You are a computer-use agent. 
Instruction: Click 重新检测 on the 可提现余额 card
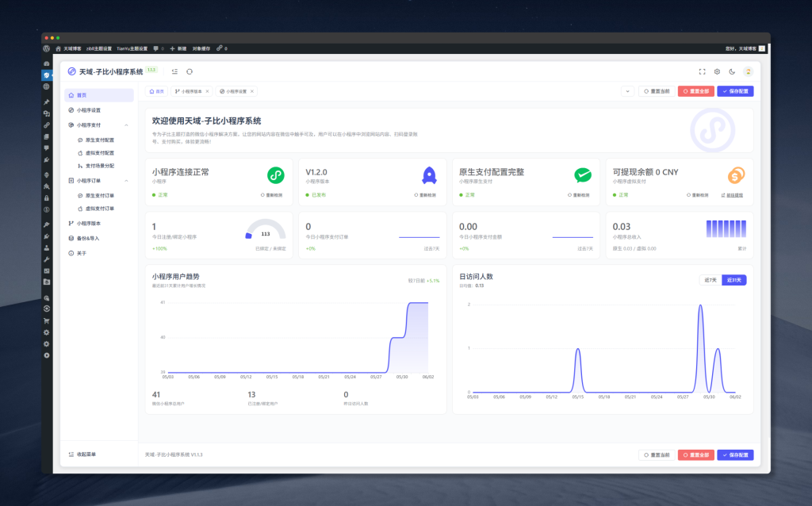698,195
